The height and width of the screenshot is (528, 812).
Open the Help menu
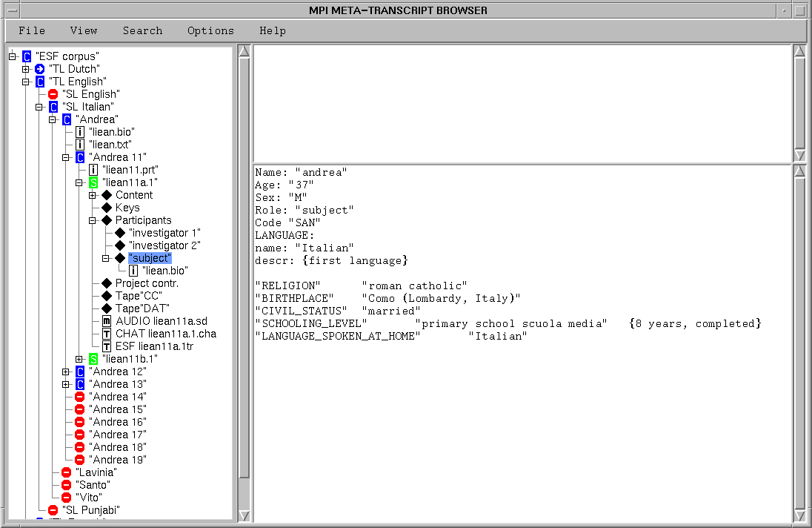pos(273,30)
